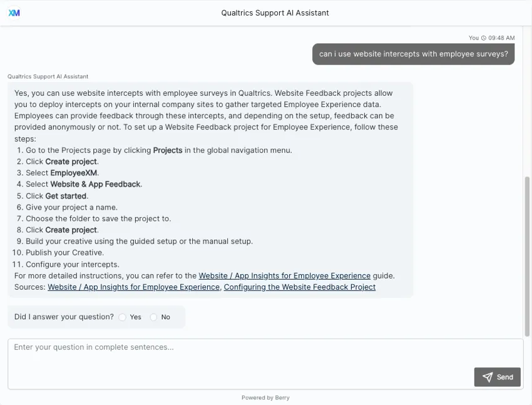
Task: Select the Yes radio button for answer feedback
Action: (123, 317)
